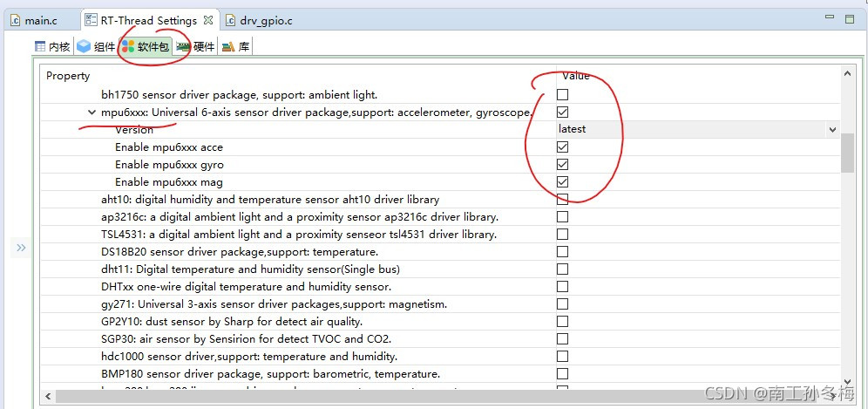The image size is (868, 409).
Task: Select the hdc1000 temperature and humidity row text
Action: 249,357
